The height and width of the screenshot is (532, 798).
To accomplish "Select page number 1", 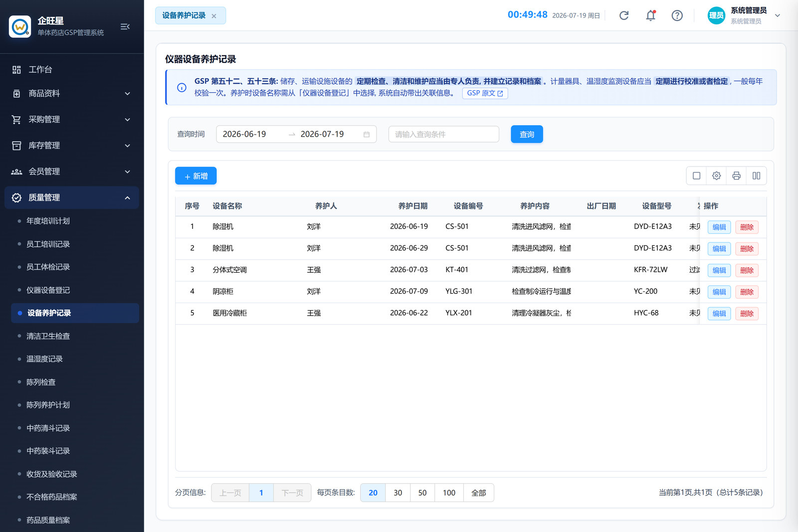I will [261, 493].
